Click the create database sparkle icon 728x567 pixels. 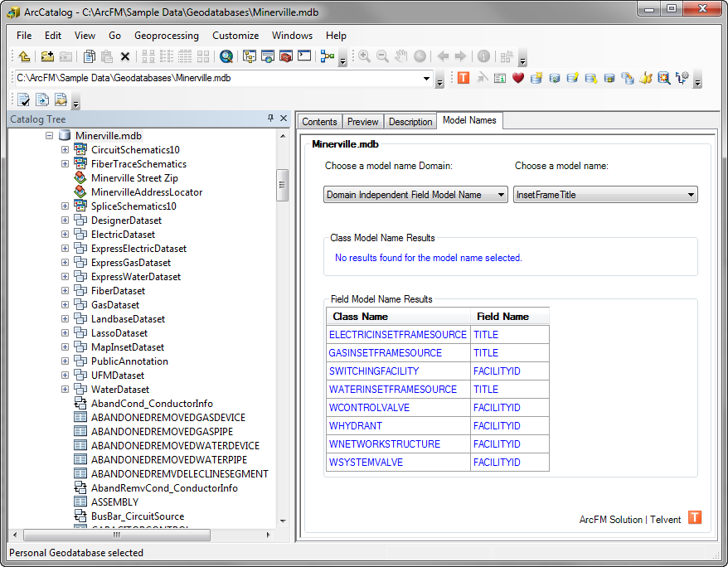tap(536, 78)
